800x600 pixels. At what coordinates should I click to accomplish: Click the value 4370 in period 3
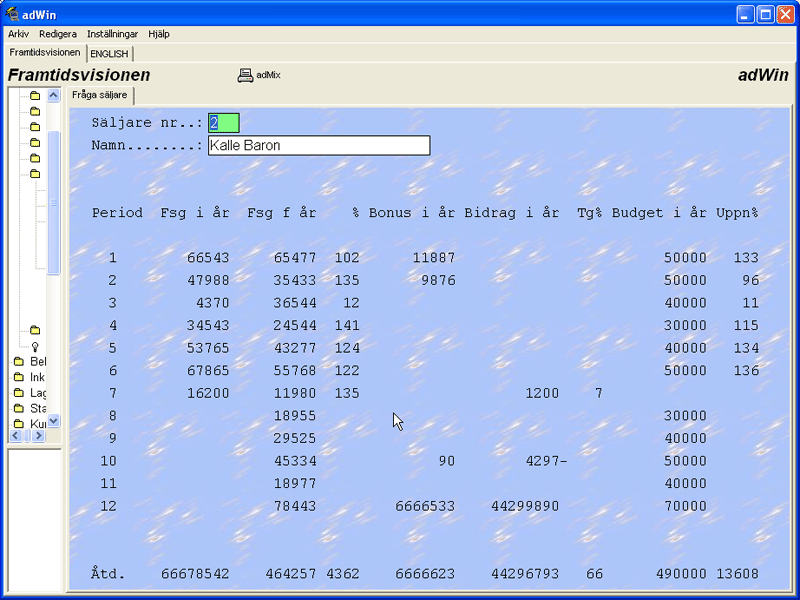(212, 303)
